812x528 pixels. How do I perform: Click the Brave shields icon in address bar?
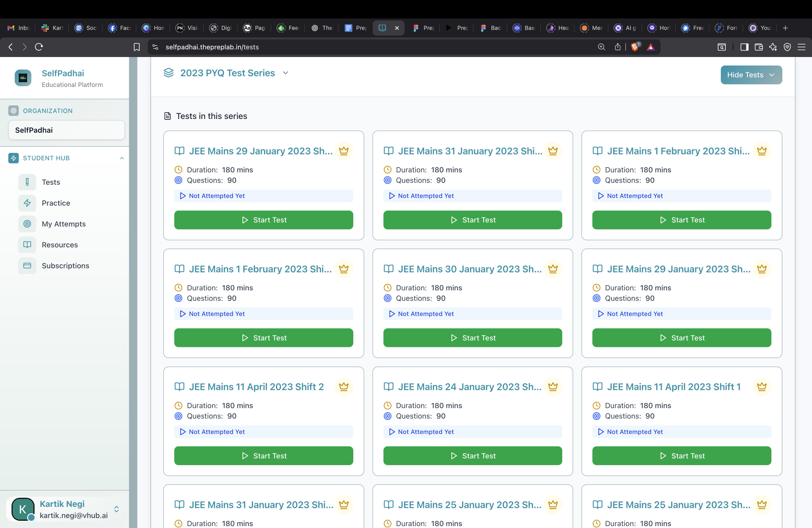pyautogui.click(x=635, y=47)
